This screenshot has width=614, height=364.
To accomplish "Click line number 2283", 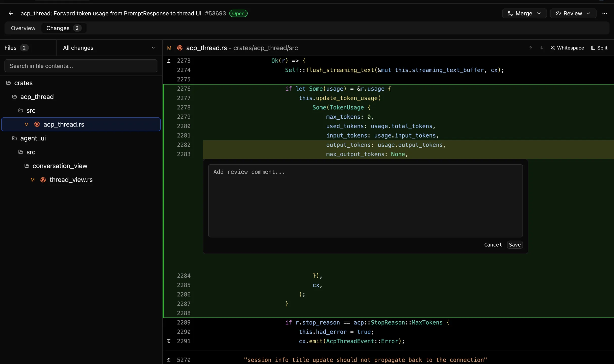I will pos(184,154).
